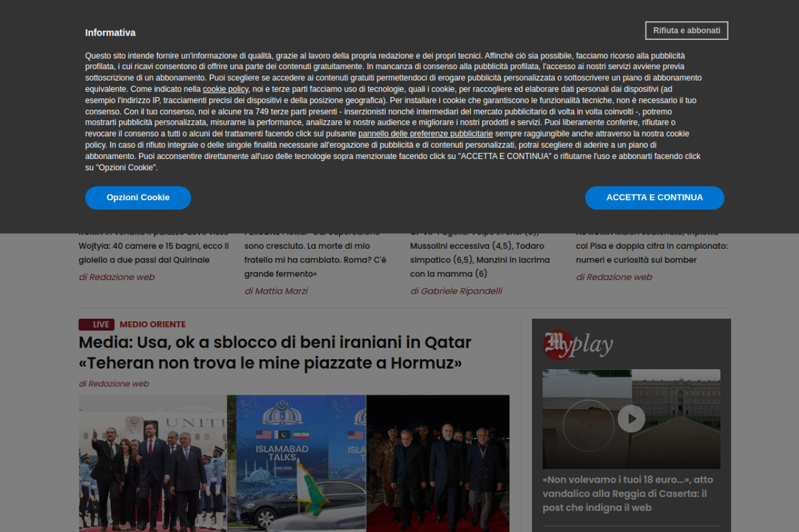
Task: Select the "MEDIO ORIENTE" section tag
Action: point(152,324)
